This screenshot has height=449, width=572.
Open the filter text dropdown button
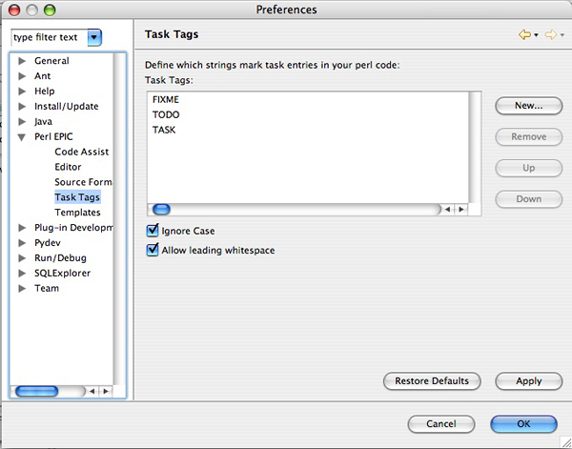pos(94,37)
